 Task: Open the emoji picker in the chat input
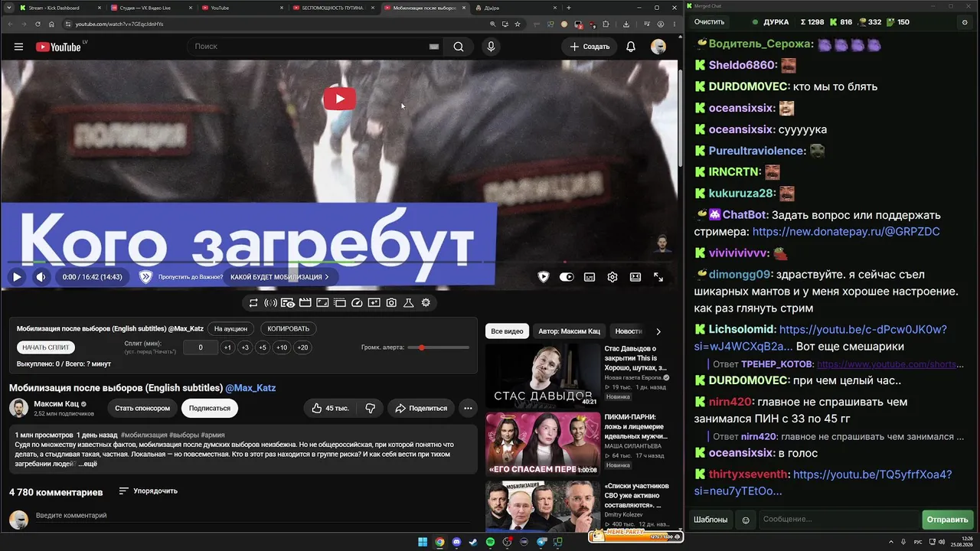click(746, 520)
